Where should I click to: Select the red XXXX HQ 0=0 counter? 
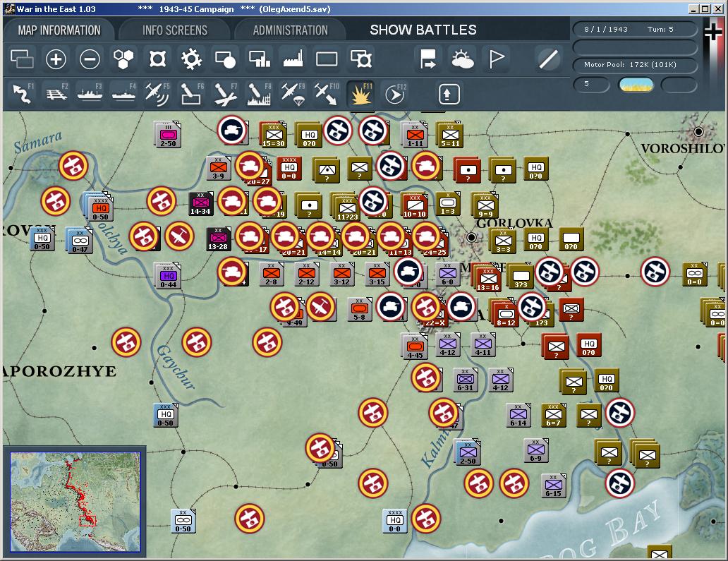pyautogui.click(x=289, y=168)
